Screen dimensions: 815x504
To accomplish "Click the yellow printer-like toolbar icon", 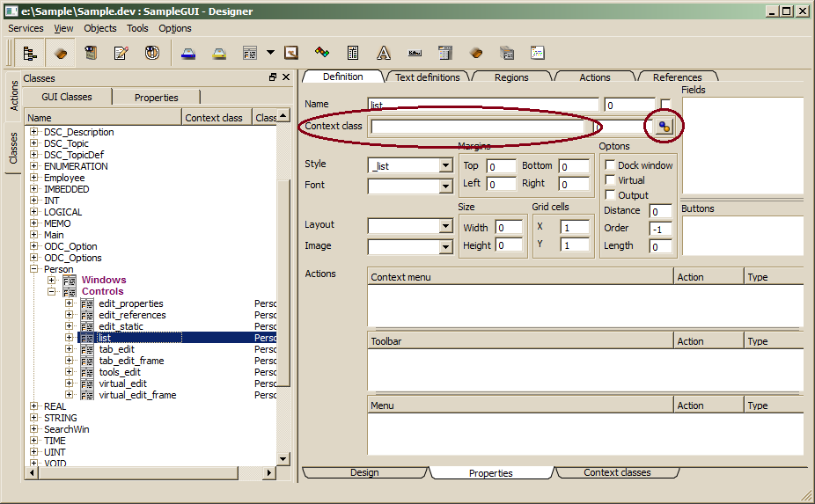I will point(219,53).
